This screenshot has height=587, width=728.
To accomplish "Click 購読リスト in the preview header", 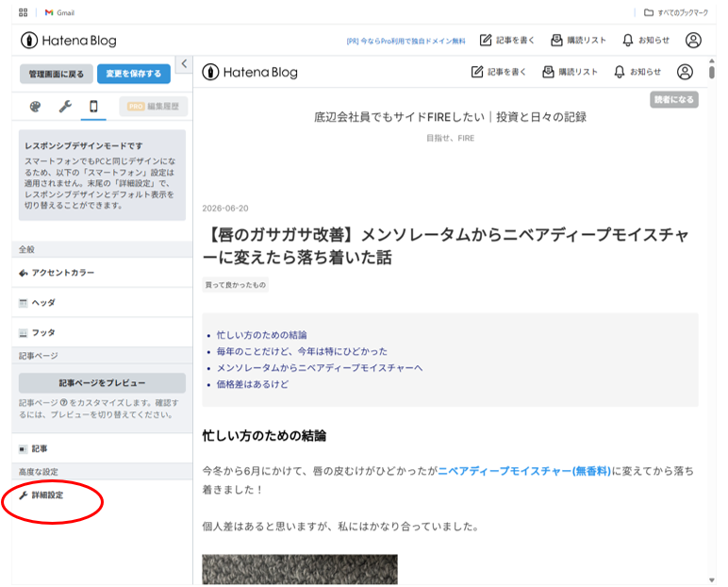I will pos(571,72).
